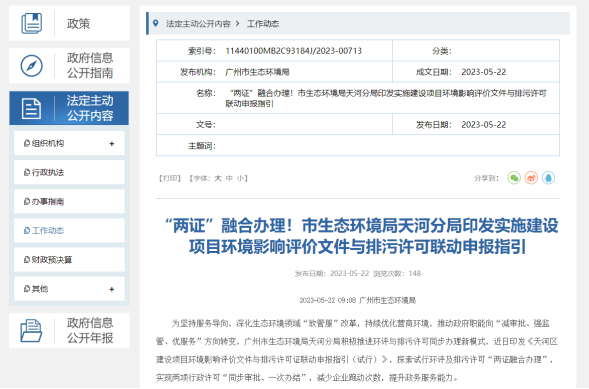Click 成文日期 value 2023-05-22
Viewport: 589px width, 389px height.
(x=484, y=72)
